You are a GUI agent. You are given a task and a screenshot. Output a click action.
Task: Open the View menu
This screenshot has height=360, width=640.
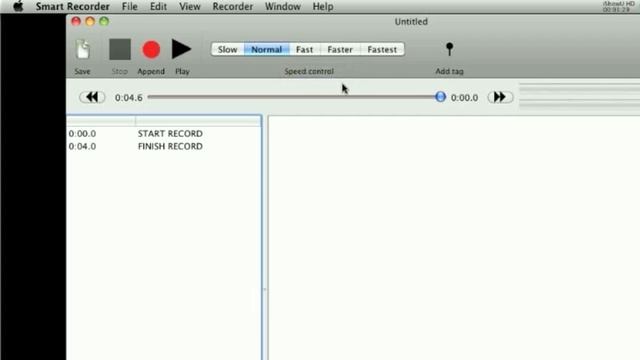[x=190, y=7]
